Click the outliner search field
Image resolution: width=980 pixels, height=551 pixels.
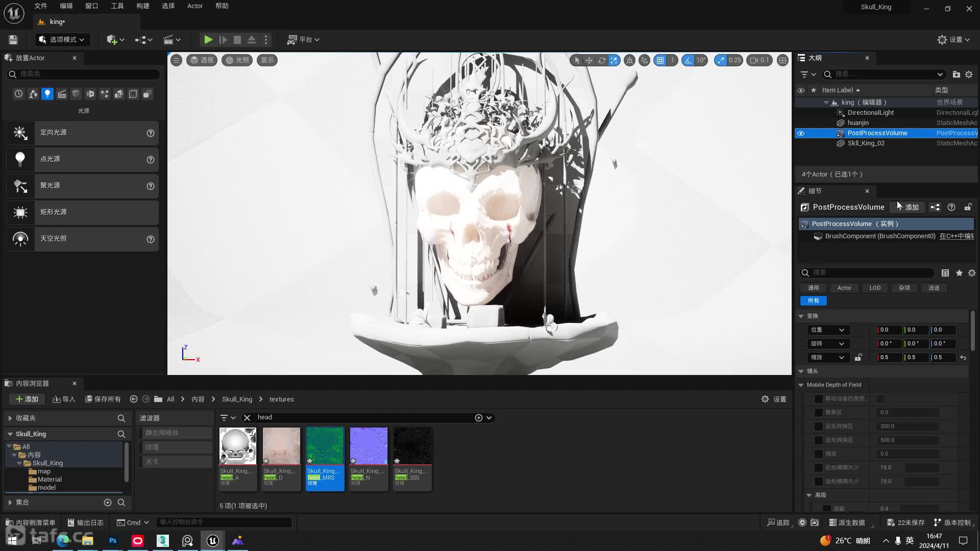pos(884,74)
